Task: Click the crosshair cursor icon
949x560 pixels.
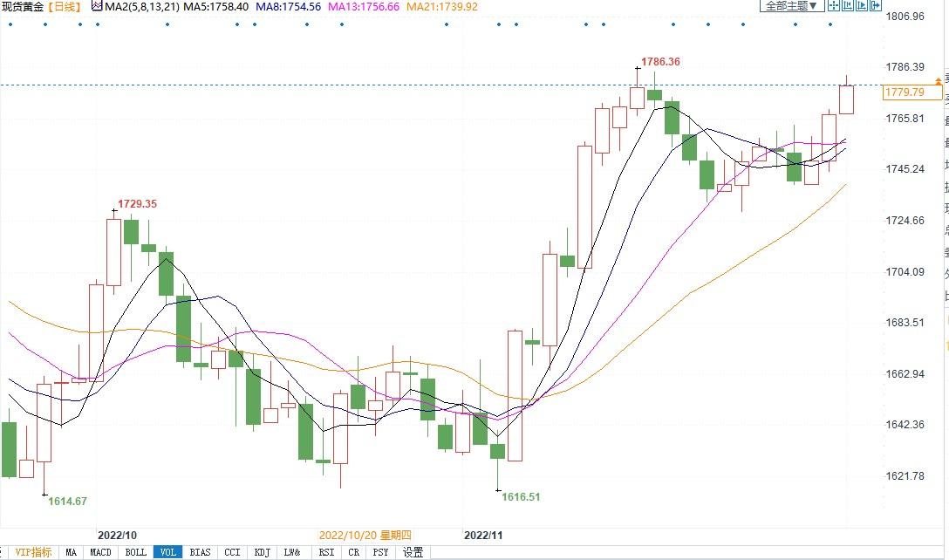Action: point(834,6)
